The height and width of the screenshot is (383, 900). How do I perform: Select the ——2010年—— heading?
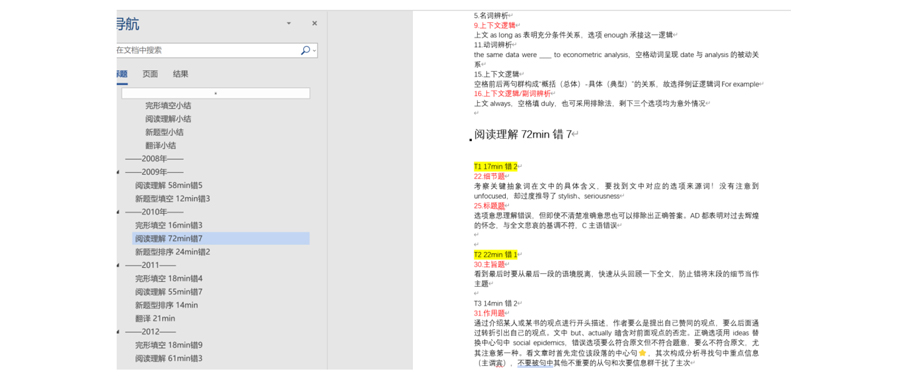point(154,212)
